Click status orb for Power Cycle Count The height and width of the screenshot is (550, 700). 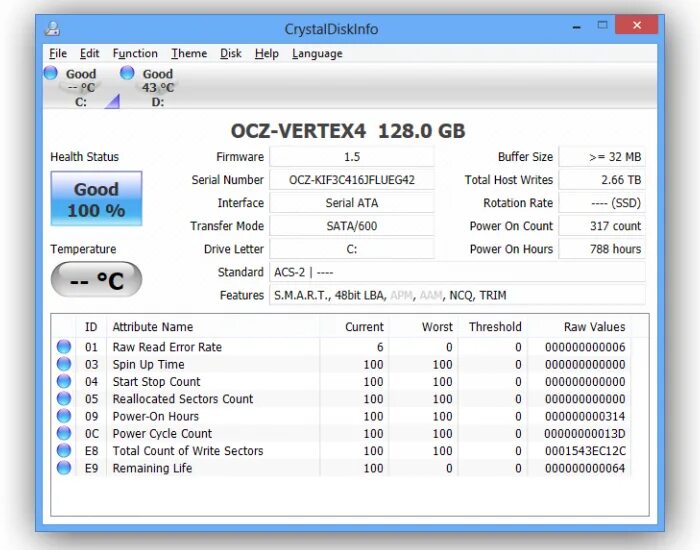pyautogui.click(x=64, y=433)
